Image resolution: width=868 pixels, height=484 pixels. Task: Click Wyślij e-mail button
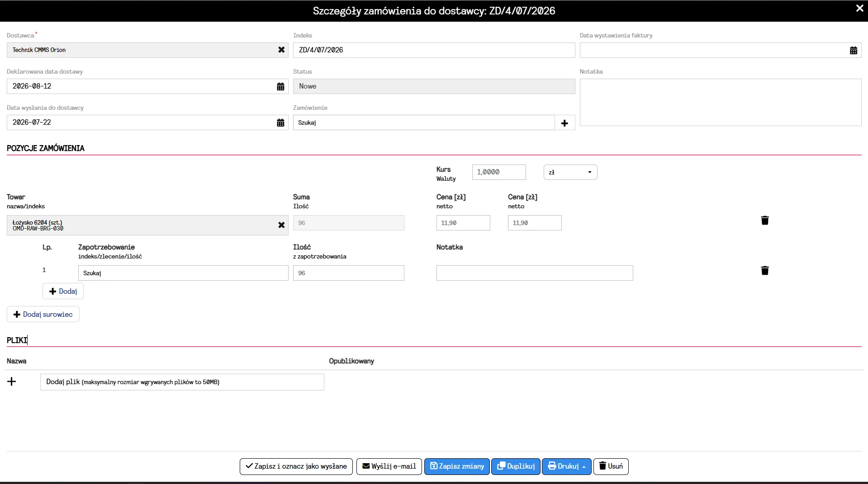(389, 466)
